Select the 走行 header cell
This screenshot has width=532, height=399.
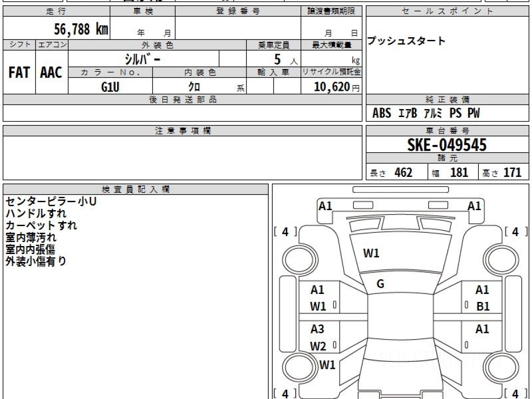point(56,12)
